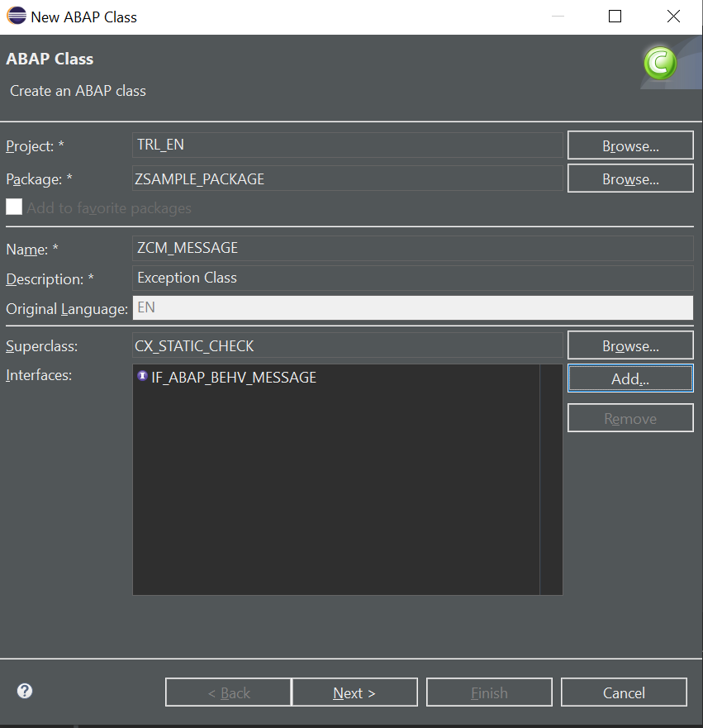Browse for a project
This screenshot has width=703, height=728.
(x=630, y=145)
